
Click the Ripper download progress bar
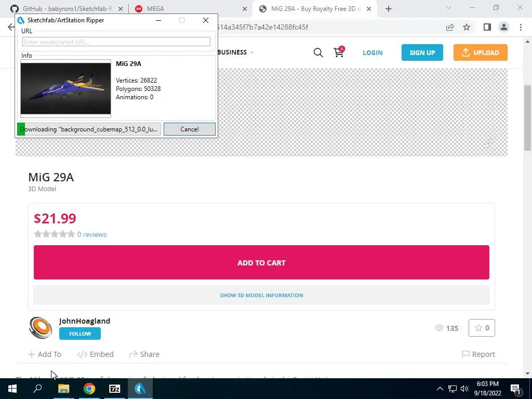(x=89, y=129)
